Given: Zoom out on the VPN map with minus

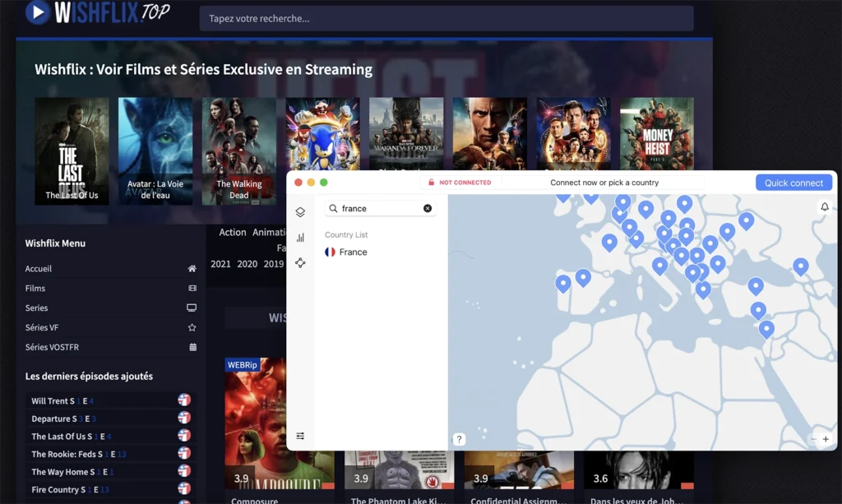Looking at the screenshot, I should click(813, 439).
